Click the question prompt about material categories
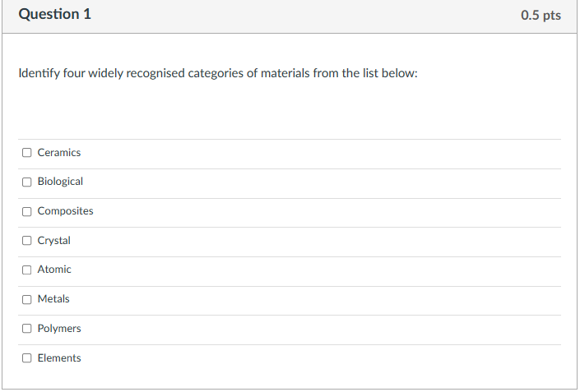This screenshot has height=392, width=580. (218, 73)
